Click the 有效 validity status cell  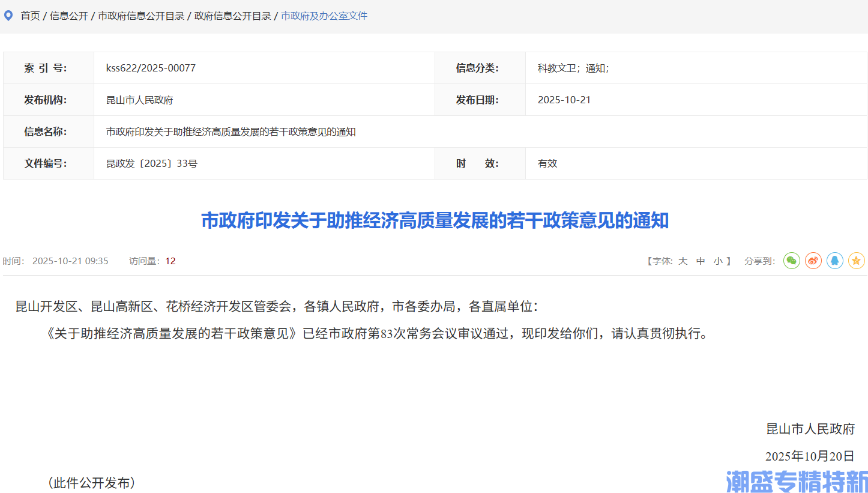(547, 163)
